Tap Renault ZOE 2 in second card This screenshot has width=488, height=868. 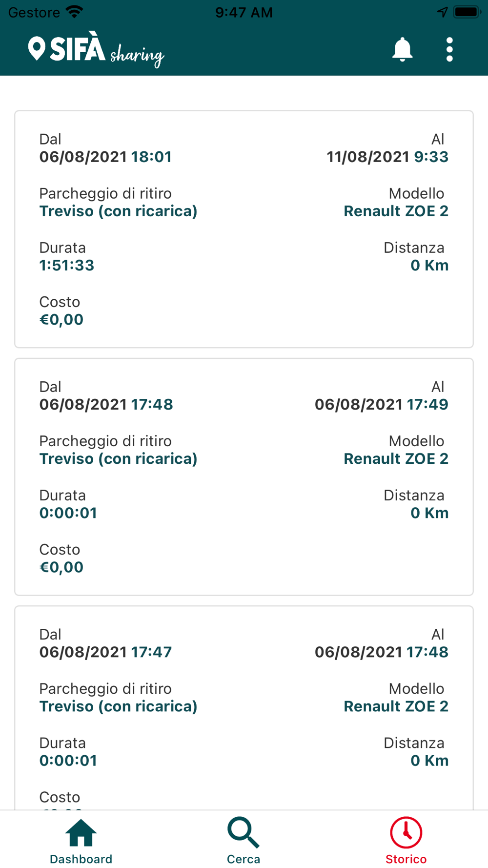396,459
